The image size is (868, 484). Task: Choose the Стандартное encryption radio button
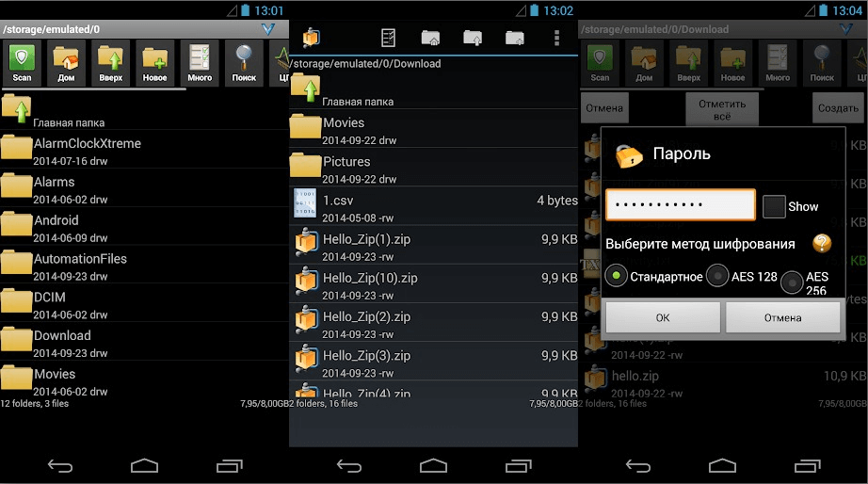click(x=617, y=276)
